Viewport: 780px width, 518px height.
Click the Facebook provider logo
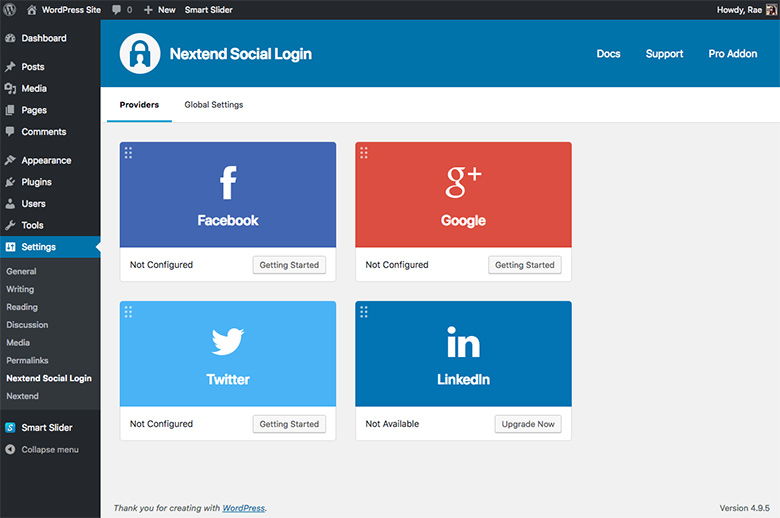click(x=228, y=183)
